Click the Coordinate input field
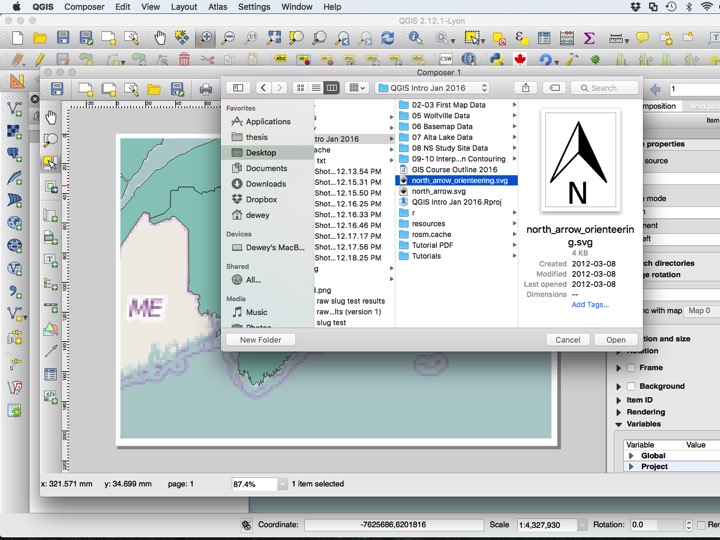 pyautogui.click(x=394, y=524)
